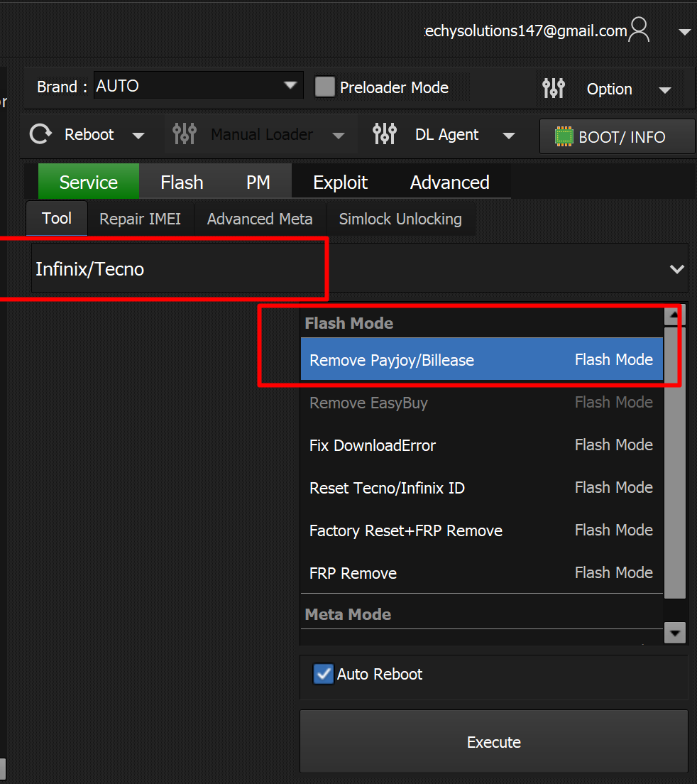Uncheck the Auto Reboot checkbox
The height and width of the screenshot is (784, 697).
[x=323, y=674]
